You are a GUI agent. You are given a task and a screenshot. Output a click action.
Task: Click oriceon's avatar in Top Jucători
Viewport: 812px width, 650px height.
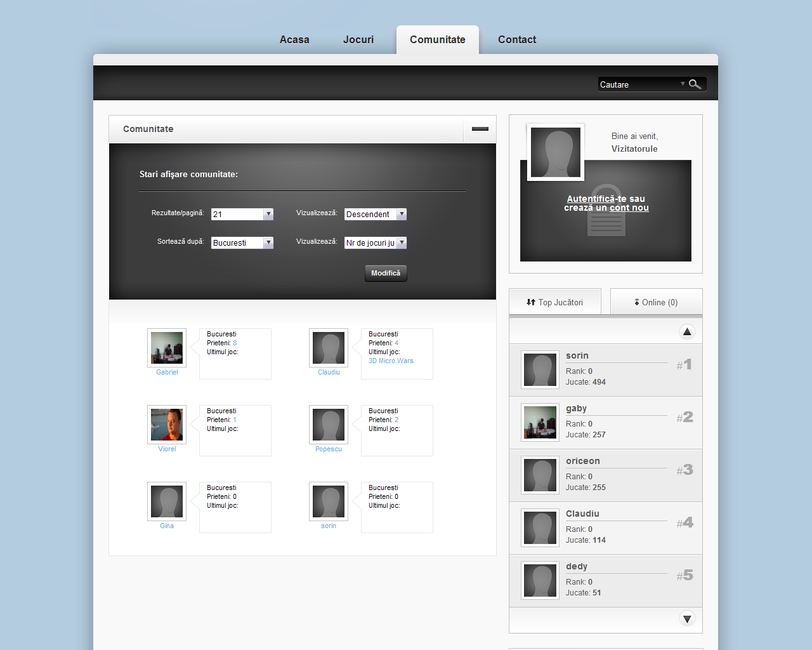[x=540, y=475]
